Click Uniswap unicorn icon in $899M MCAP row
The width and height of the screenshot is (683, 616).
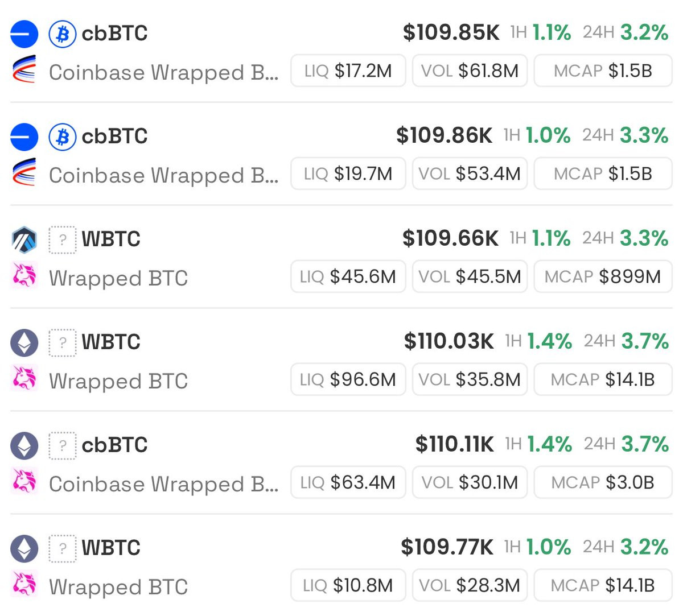[24, 276]
